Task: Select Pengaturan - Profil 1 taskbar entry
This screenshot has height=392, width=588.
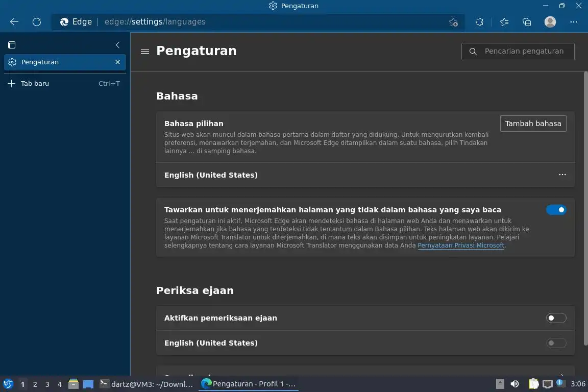Action: [248, 384]
